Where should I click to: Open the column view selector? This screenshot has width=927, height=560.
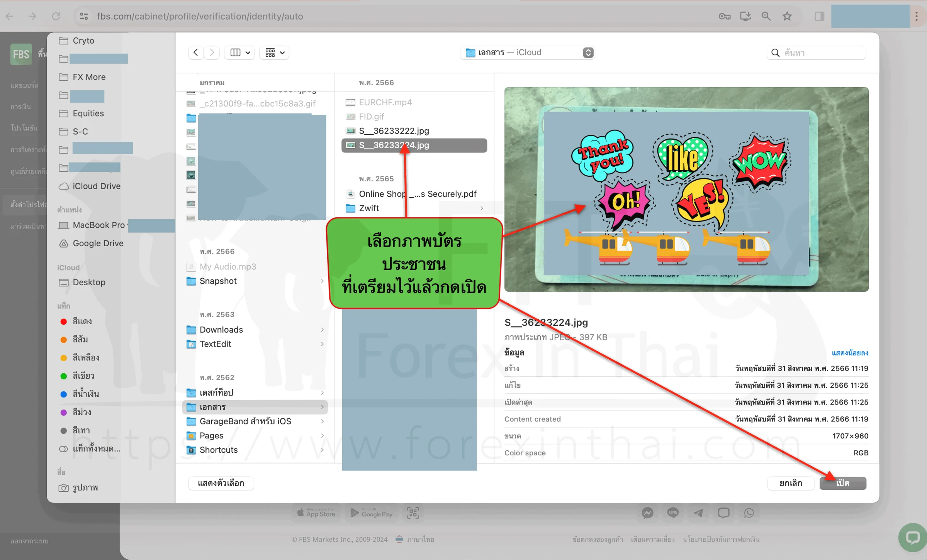[x=239, y=52]
